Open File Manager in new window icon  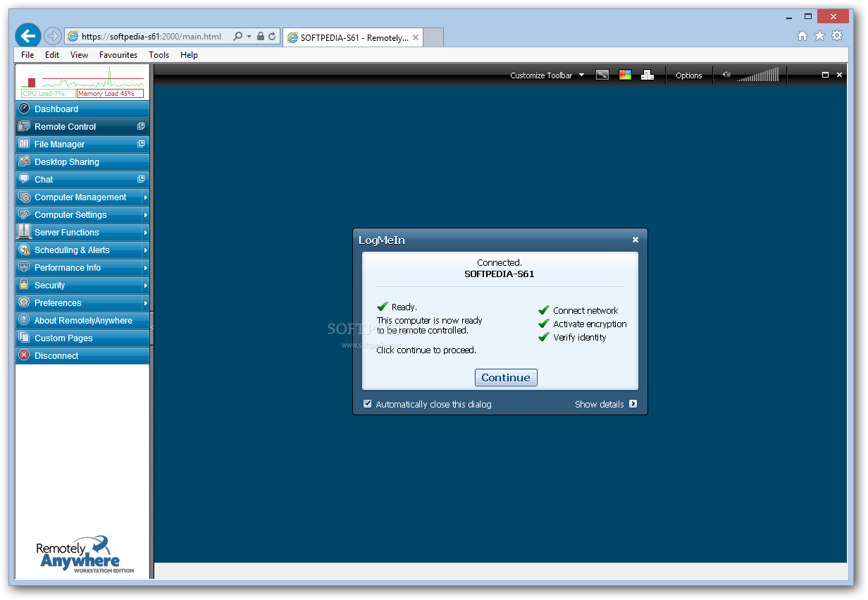click(x=141, y=144)
